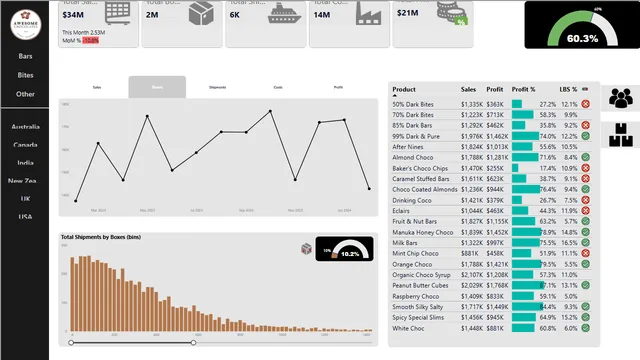The height and width of the screenshot is (360, 640).
Task: Switch to the Profit chart tab
Action: pos(338,87)
